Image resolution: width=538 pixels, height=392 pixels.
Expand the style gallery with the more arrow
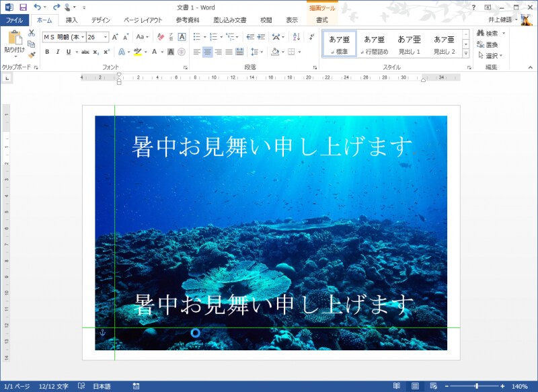[x=466, y=52]
